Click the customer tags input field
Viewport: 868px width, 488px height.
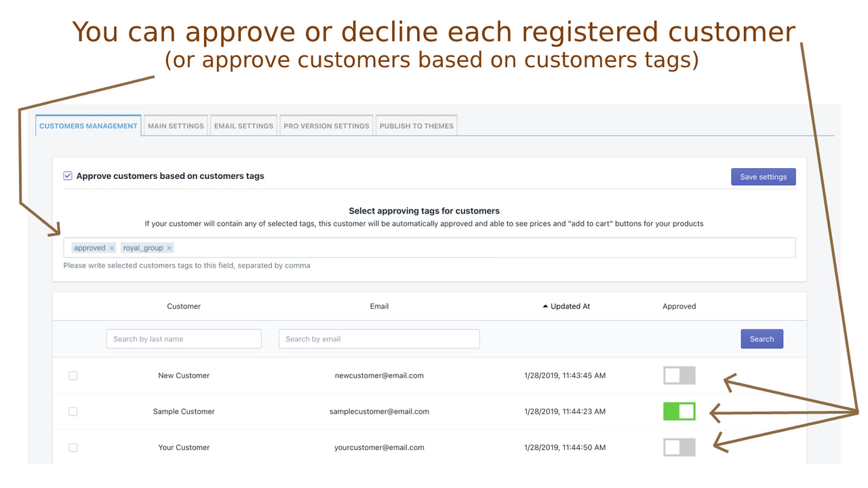(475, 247)
